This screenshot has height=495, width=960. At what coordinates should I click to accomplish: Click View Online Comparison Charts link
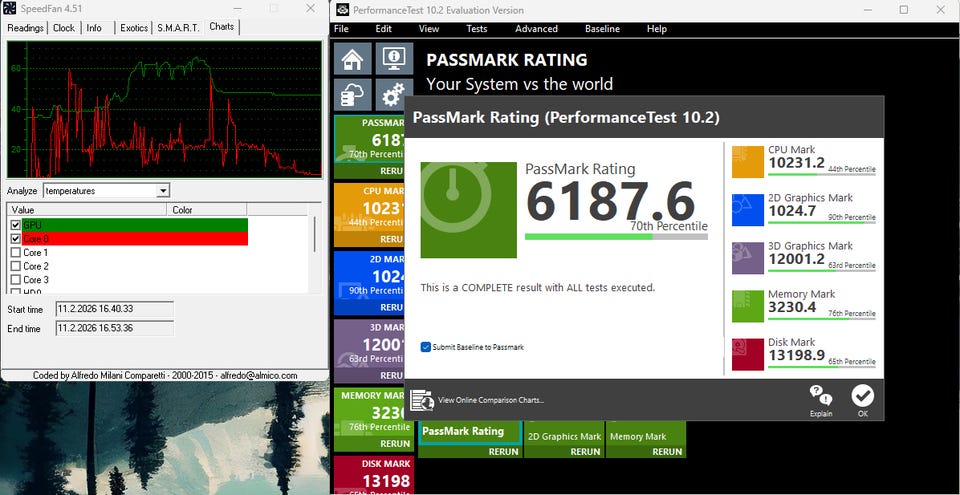491,400
